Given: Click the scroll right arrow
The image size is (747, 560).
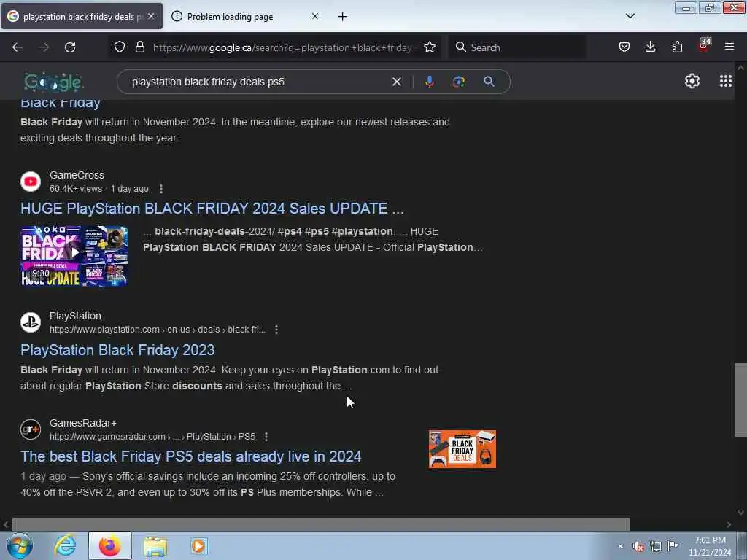Looking at the screenshot, I should (x=729, y=524).
